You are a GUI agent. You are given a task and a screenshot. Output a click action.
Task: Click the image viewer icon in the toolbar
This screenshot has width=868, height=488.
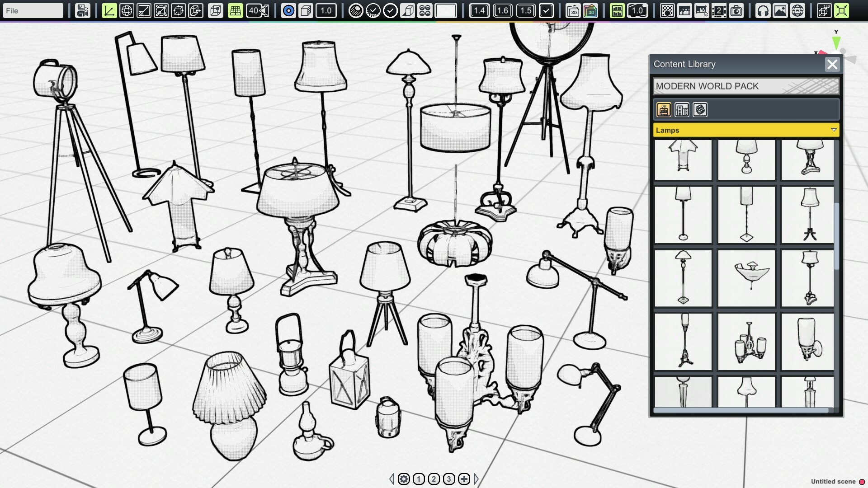pos(780,10)
